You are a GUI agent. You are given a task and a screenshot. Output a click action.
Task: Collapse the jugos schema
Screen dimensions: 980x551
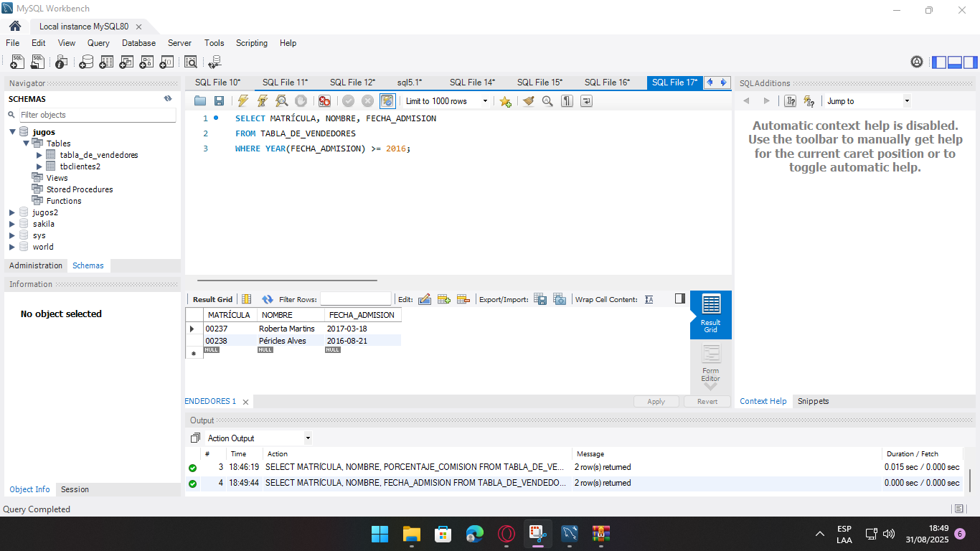point(12,132)
